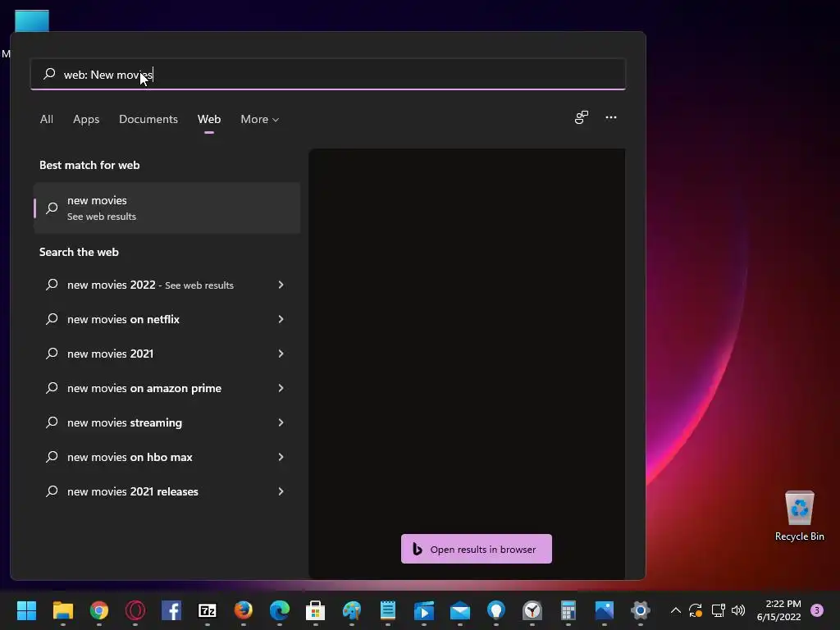Open Facebook app from taskbar
Screen dimensions: 840x630
click(x=171, y=610)
